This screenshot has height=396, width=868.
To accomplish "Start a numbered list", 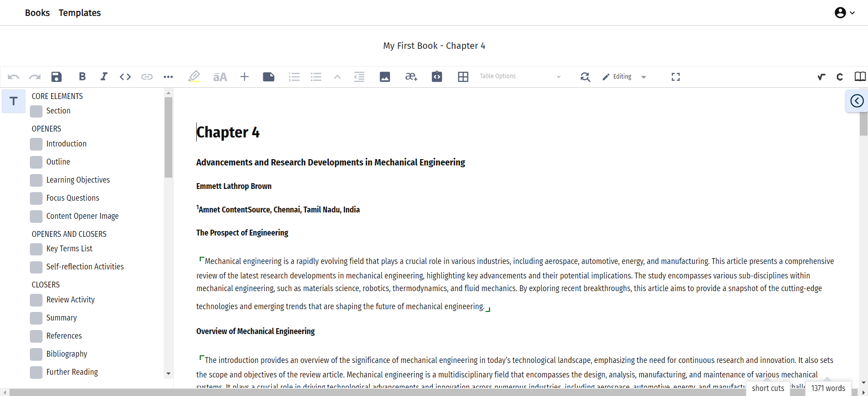I will coord(294,77).
